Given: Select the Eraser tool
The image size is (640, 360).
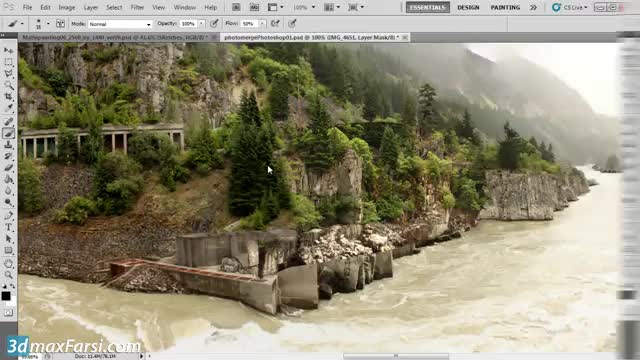Looking at the screenshot, I should (x=8, y=168).
